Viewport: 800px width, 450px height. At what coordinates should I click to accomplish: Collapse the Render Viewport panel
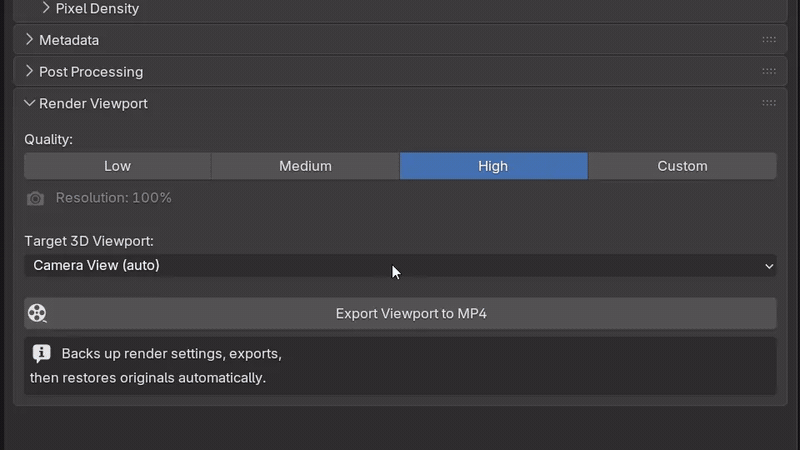click(29, 104)
